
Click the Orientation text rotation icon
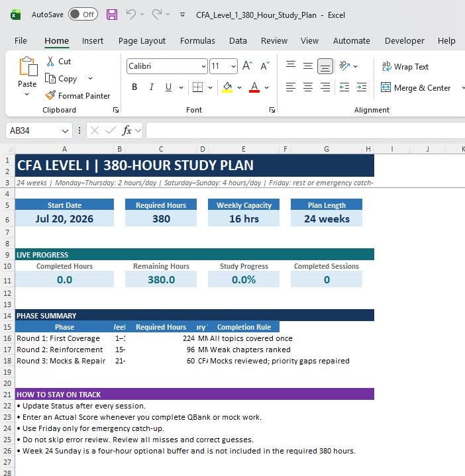[x=344, y=66]
